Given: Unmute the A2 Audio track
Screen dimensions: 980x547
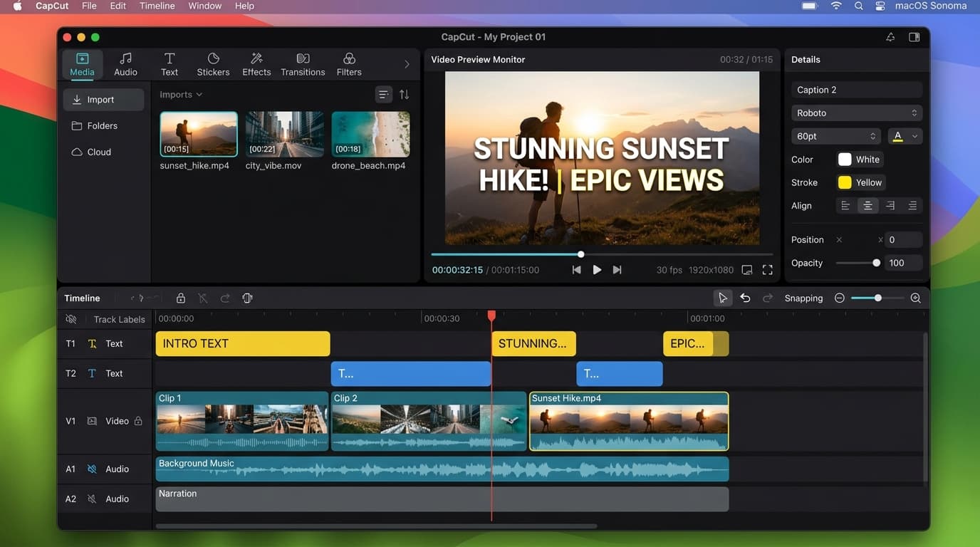Looking at the screenshot, I should click(92, 499).
